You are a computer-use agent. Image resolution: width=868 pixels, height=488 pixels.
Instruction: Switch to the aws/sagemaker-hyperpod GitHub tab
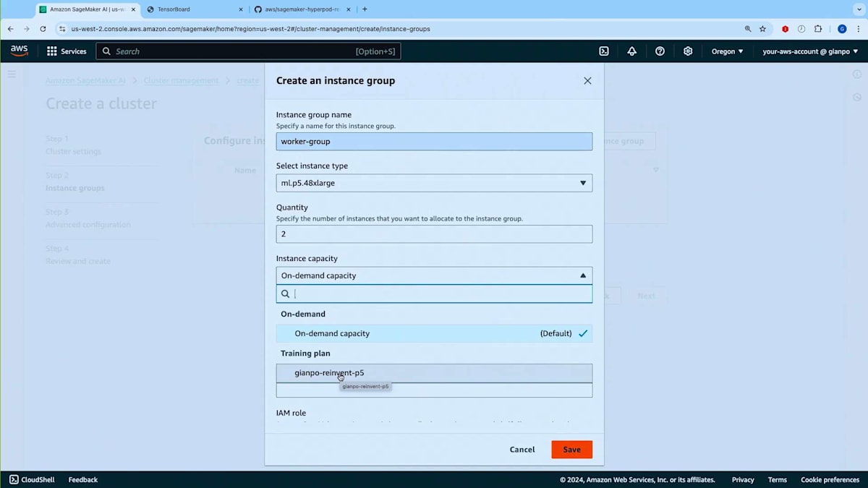(x=301, y=9)
